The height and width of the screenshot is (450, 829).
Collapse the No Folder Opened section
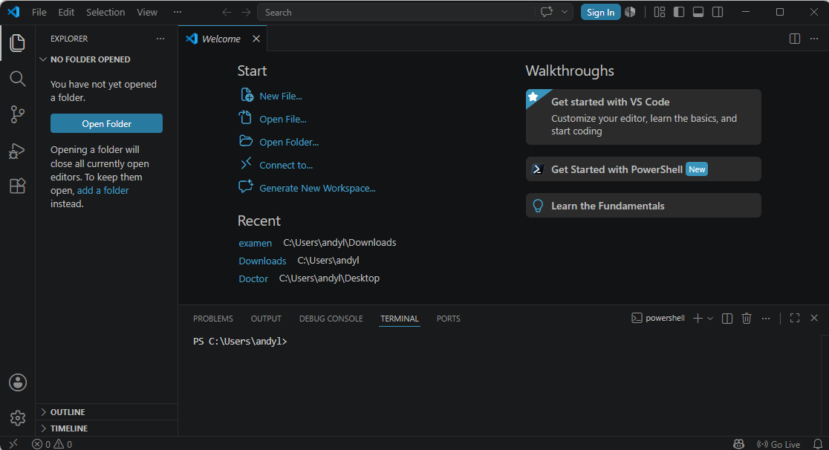(106, 59)
